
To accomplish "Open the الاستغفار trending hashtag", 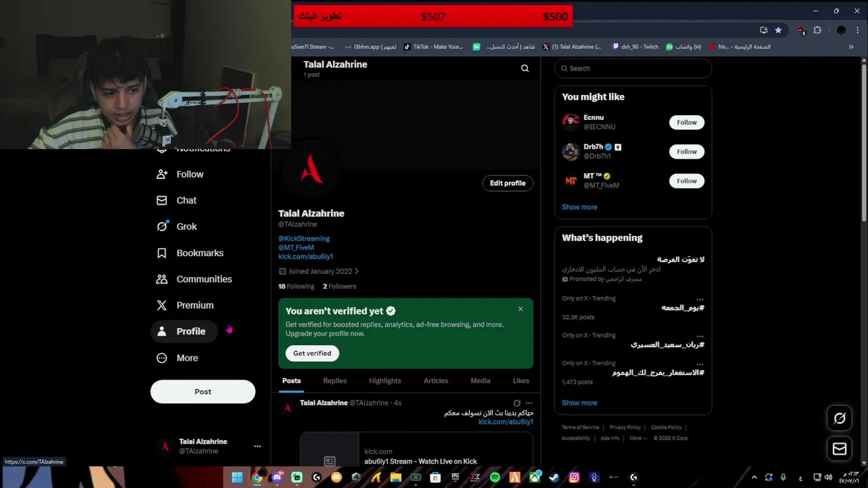I will click(x=658, y=373).
